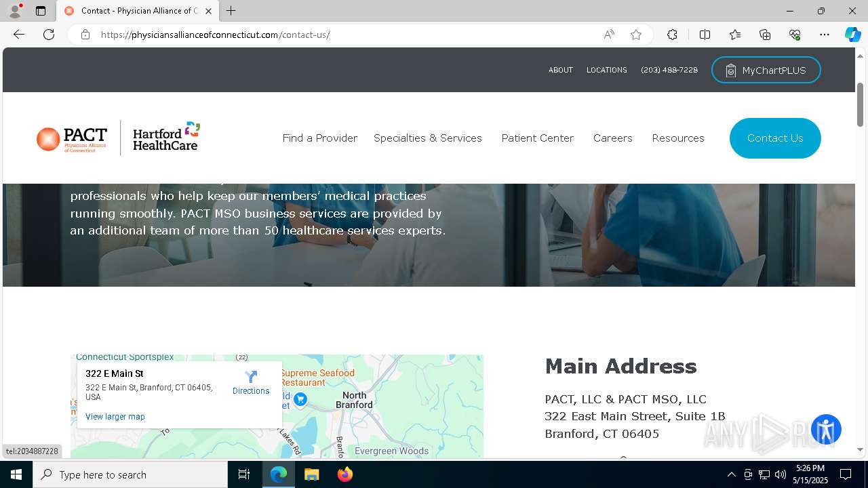Call the (203) 488-7228 phone link
The height and width of the screenshot is (488, 868).
pyautogui.click(x=669, y=70)
